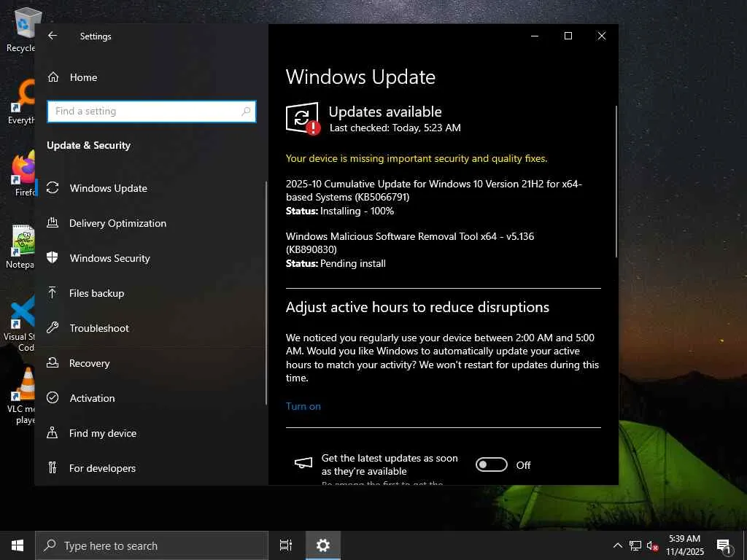Close the Settings window
This screenshot has height=560, width=747.
[602, 36]
